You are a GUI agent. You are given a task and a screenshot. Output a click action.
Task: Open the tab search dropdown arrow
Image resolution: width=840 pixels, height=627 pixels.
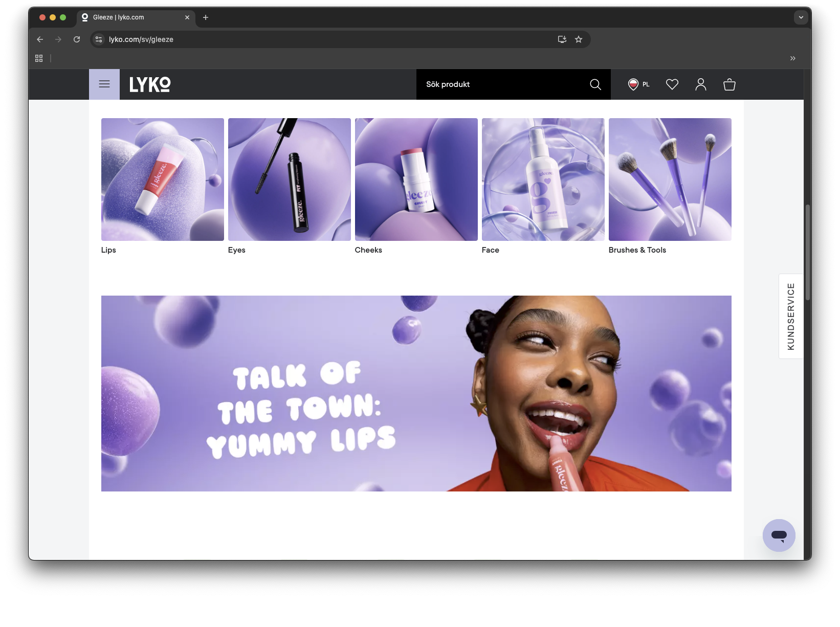pyautogui.click(x=801, y=17)
